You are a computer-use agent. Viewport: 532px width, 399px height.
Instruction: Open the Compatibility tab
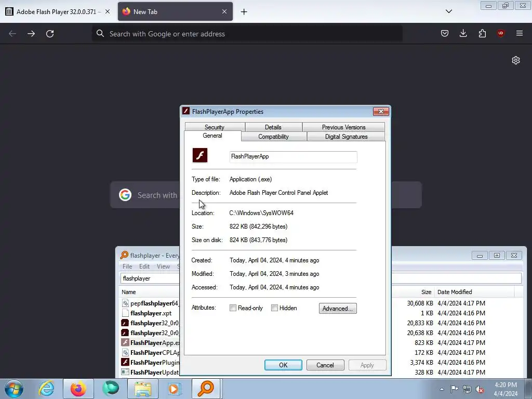[273, 137]
